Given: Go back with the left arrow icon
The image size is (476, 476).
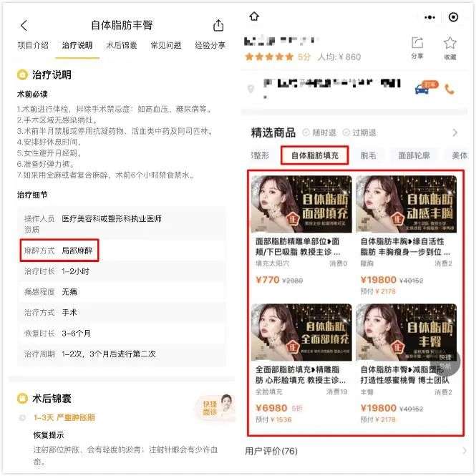Looking at the screenshot, I should (24, 26).
